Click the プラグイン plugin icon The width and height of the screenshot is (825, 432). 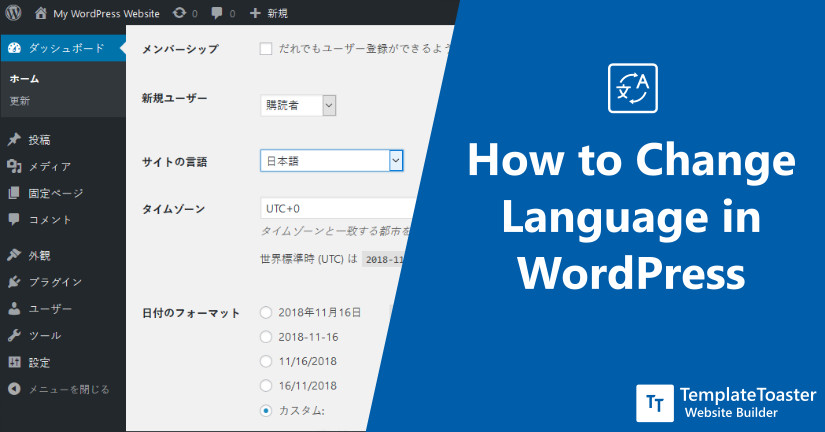[14, 282]
